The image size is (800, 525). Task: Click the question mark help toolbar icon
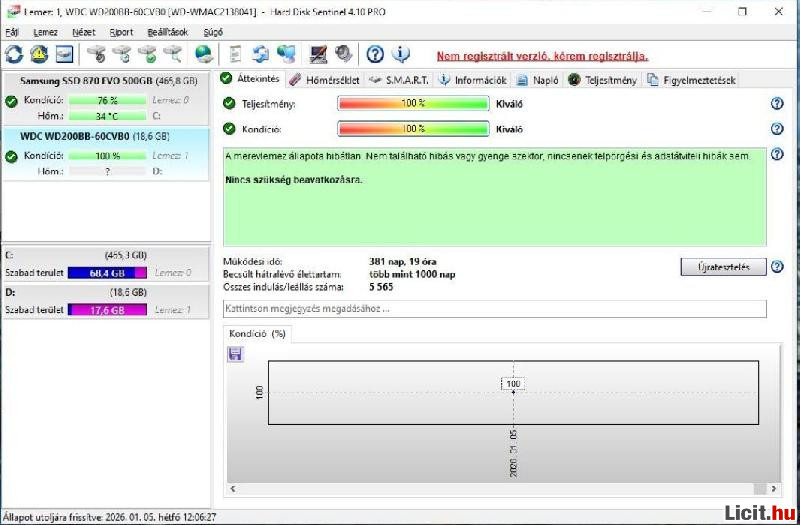pos(375,54)
